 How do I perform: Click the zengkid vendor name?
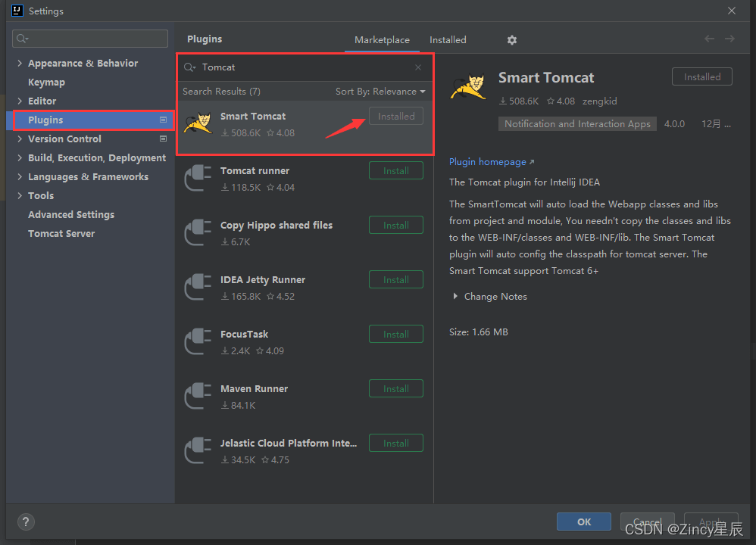pyautogui.click(x=599, y=101)
